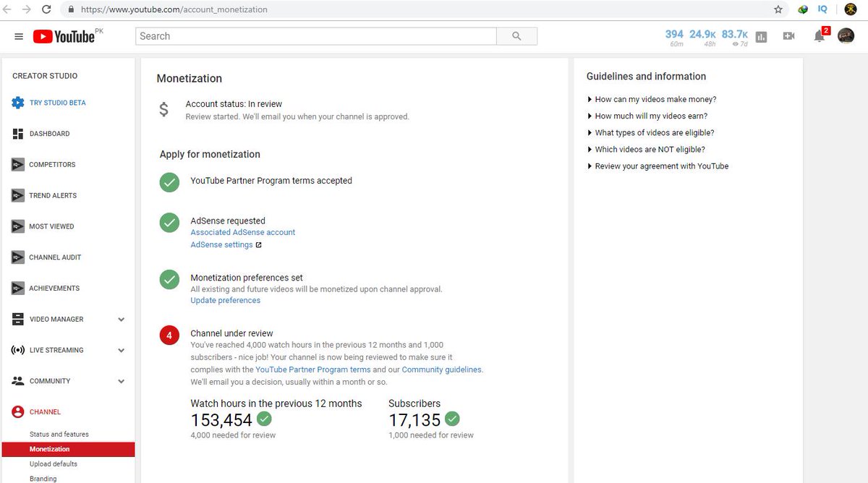Image resolution: width=868 pixels, height=483 pixels.
Task: Click the browser address bar URL
Action: click(x=174, y=10)
